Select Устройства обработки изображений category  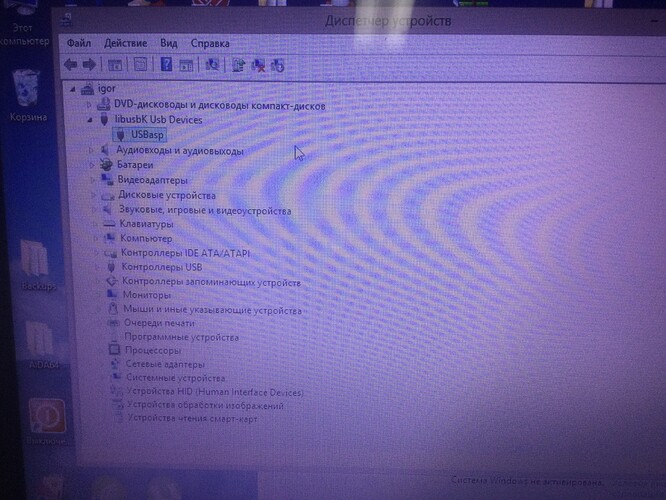206,405
